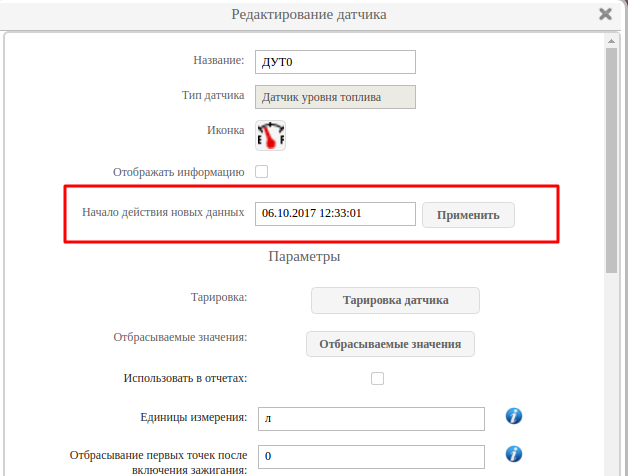The image size is (628, 476).
Task: Click the Использовать в отчетах label
Action: pyautogui.click(x=185, y=378)
